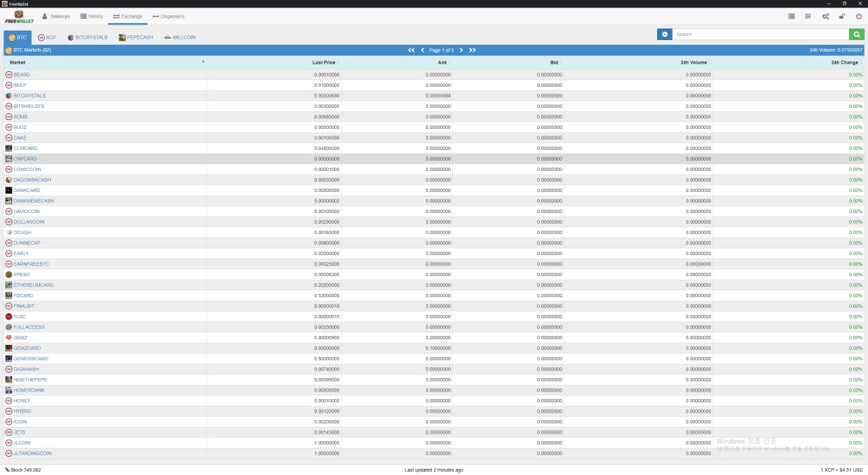Sort by Last Price column

pyautogui.click(x=274, y=62)
